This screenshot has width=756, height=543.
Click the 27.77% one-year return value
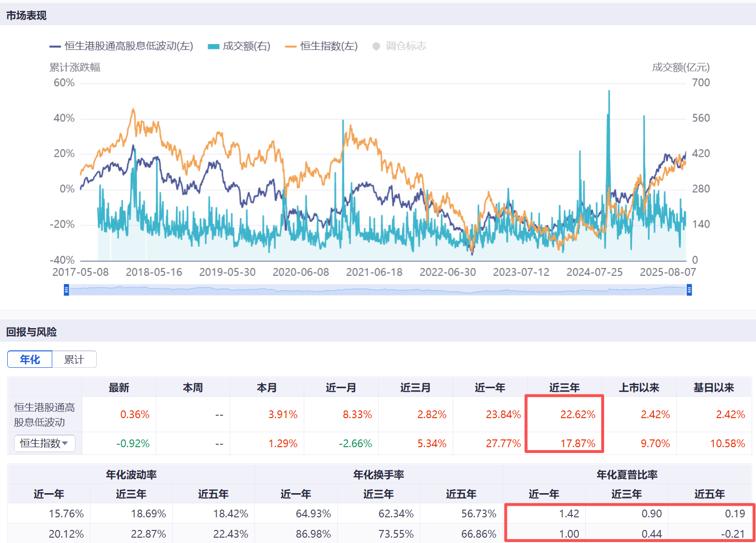point(503,443)
